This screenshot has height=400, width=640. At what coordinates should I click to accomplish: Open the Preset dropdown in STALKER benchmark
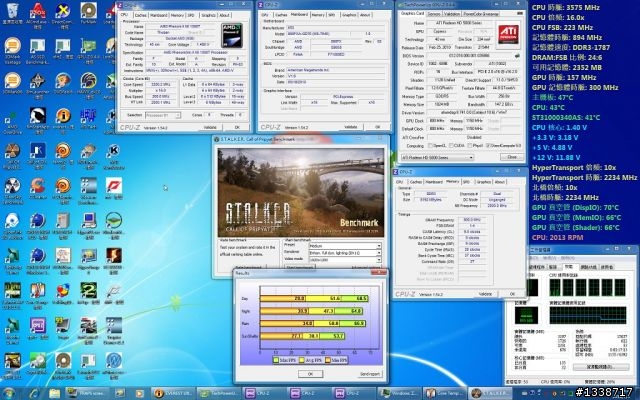point(345,246)
